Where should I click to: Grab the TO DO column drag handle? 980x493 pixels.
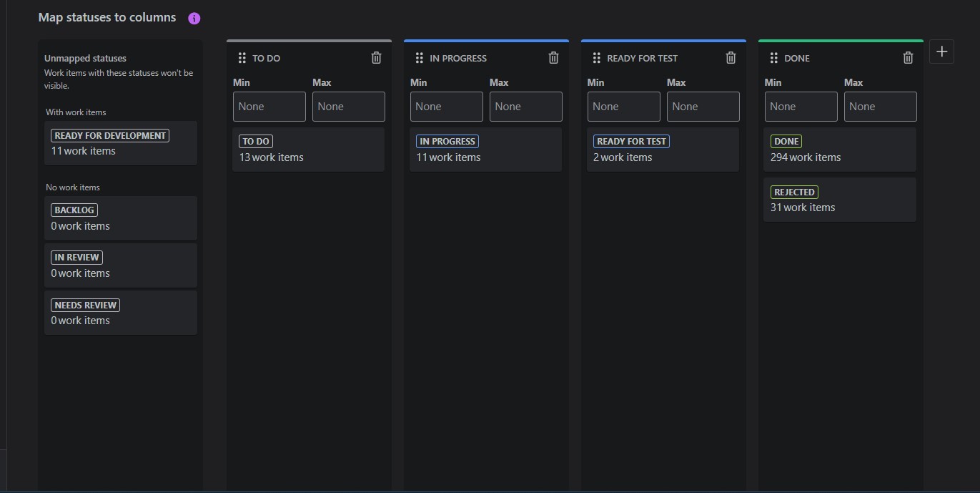(242, 58)
